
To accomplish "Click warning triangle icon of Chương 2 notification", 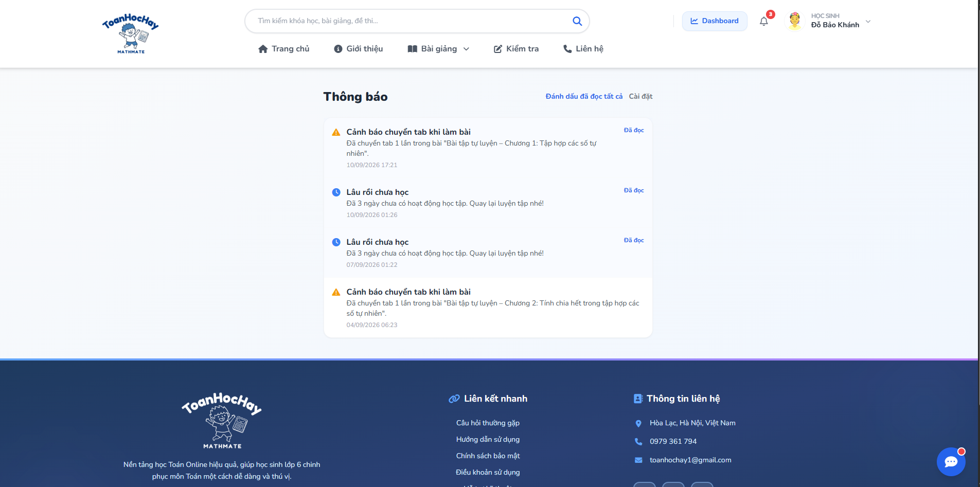I will (x=336, y=292).
